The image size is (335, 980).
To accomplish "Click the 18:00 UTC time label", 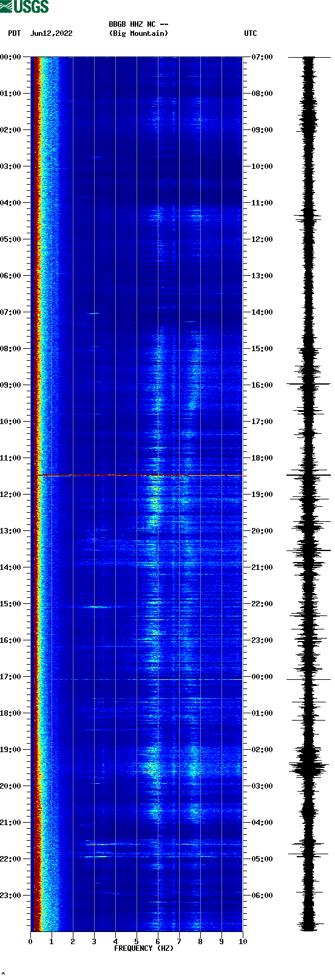I will pyautogui.click(x=262, y=458).
